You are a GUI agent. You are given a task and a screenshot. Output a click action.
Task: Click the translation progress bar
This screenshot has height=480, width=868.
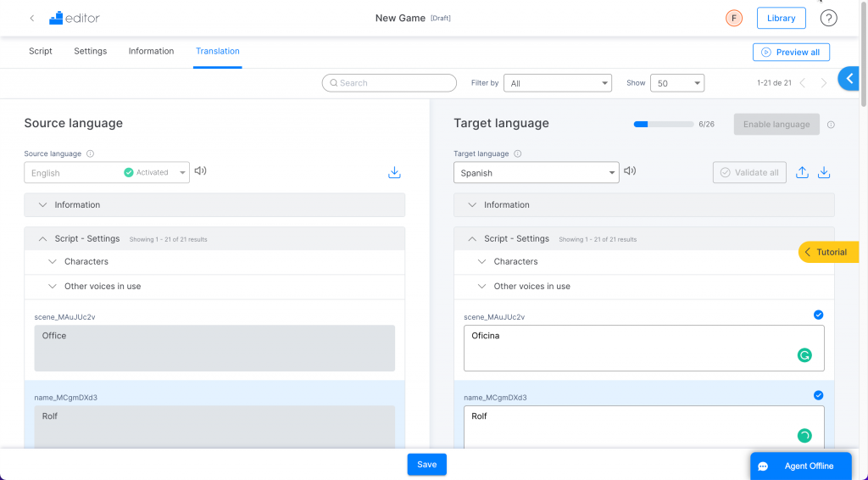[664, 124]
